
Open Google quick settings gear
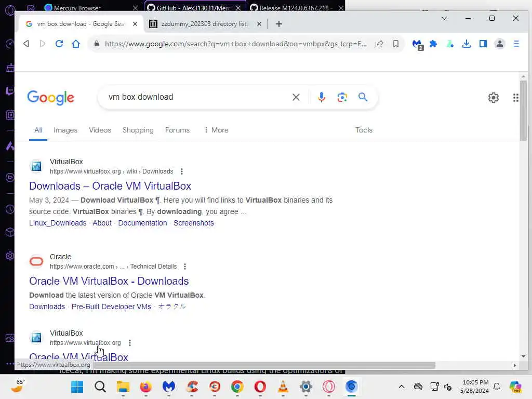tap(494, 98)
